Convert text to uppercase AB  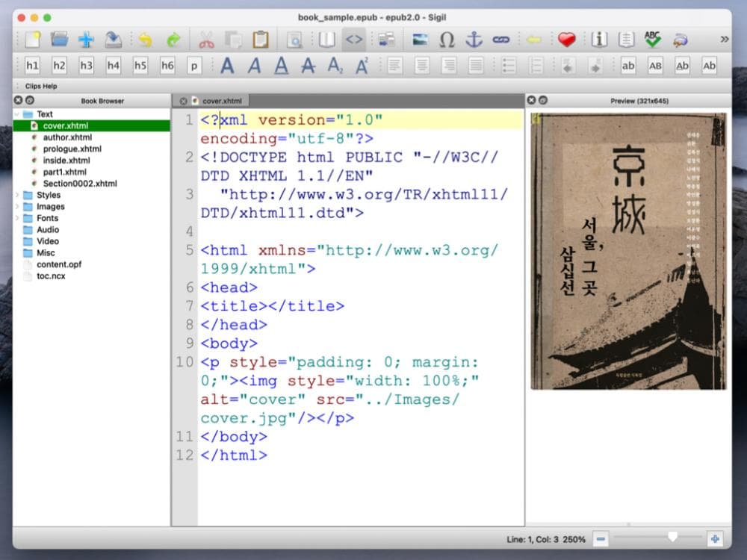coord(655,66)
